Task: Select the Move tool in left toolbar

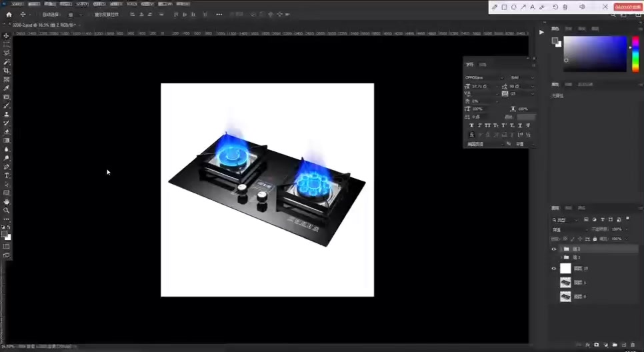Action: click(6, 36)
